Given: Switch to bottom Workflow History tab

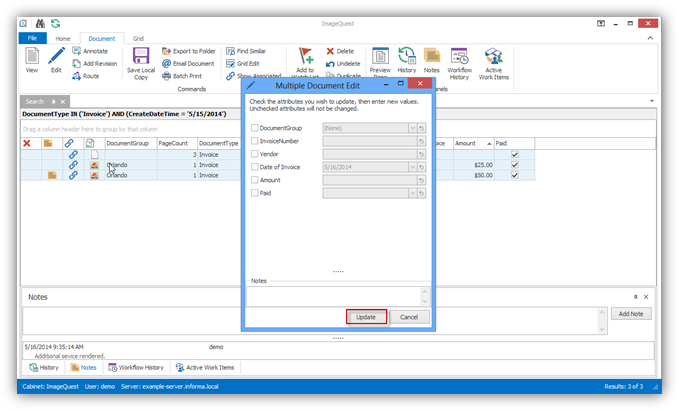Looking at the screenshot, I should 136,367.
